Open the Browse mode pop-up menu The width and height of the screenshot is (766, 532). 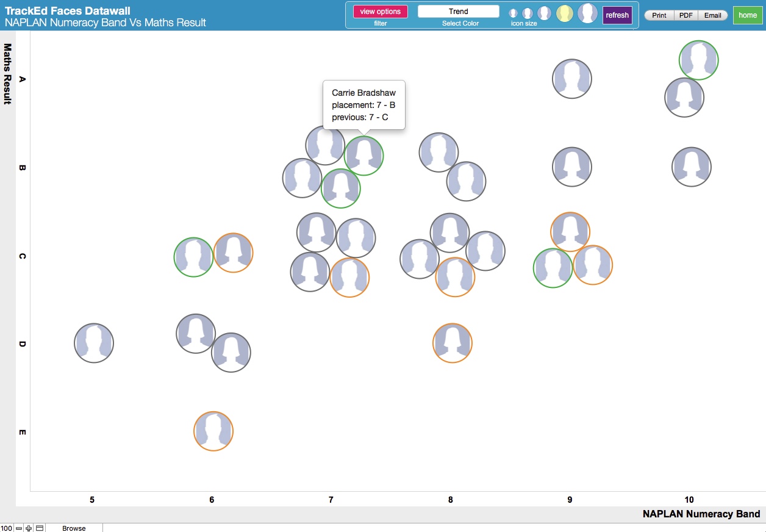(74, 528)
